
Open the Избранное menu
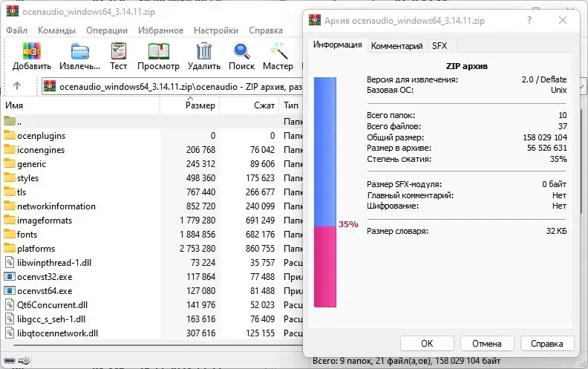click(x=160, y=30)
